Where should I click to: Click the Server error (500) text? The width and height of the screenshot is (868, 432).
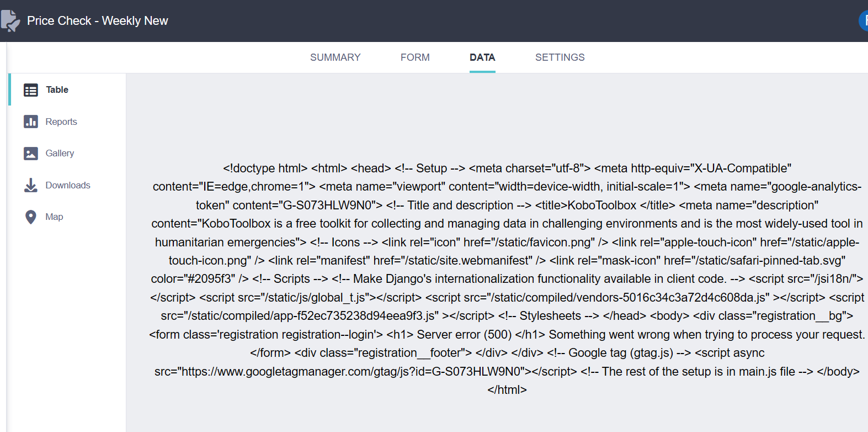point(464,334)
